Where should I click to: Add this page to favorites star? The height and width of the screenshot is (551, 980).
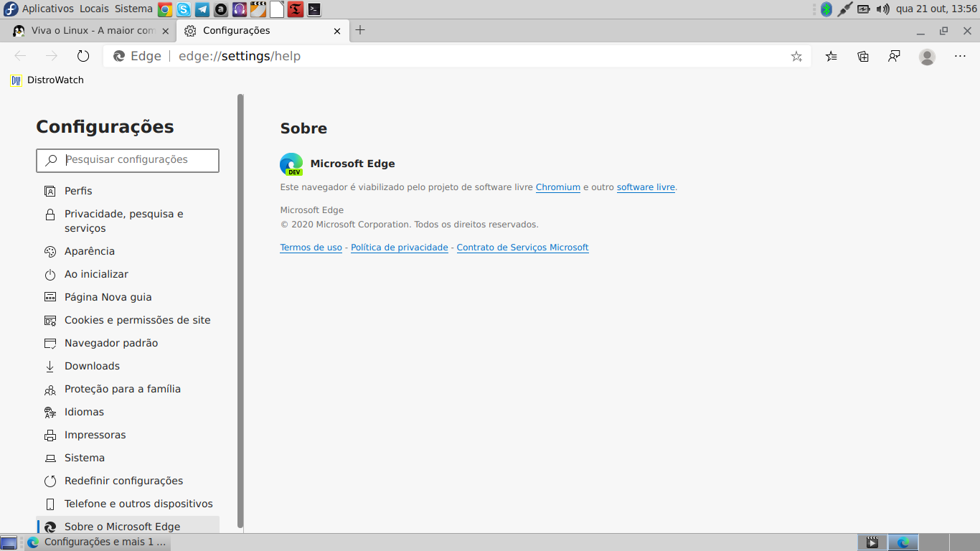pos(796,56)
